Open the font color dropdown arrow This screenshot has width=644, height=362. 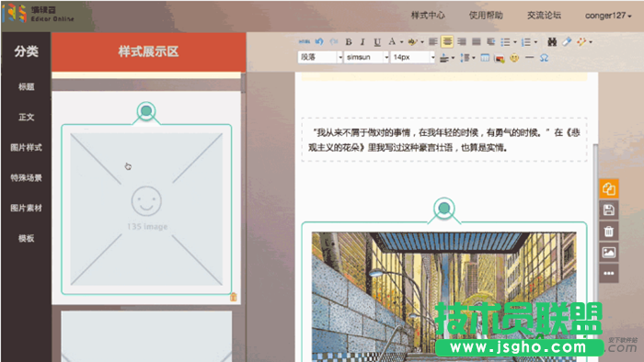401,42
